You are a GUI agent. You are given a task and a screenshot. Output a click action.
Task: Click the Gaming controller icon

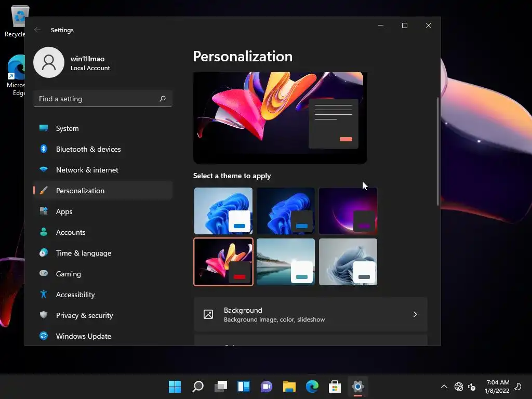44,273
